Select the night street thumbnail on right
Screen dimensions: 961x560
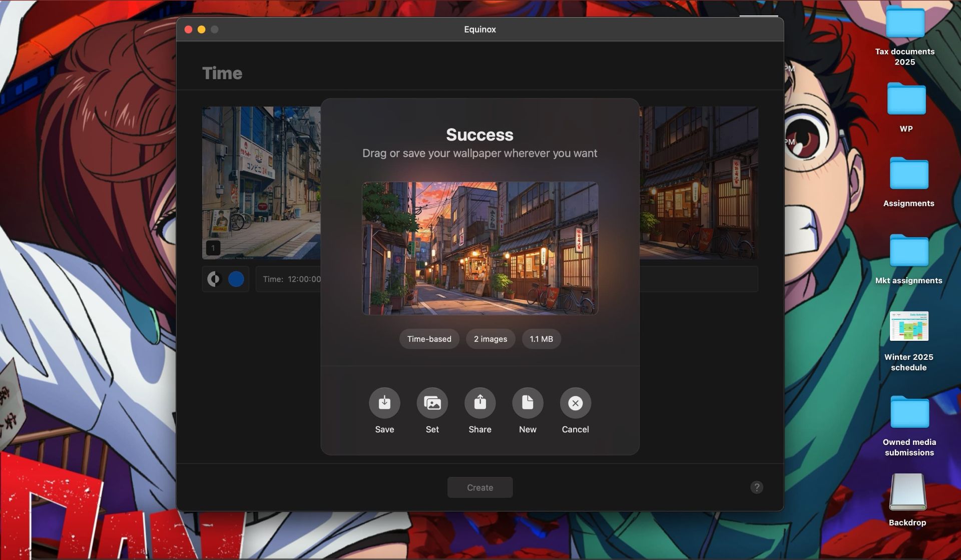tap(699, 183)
